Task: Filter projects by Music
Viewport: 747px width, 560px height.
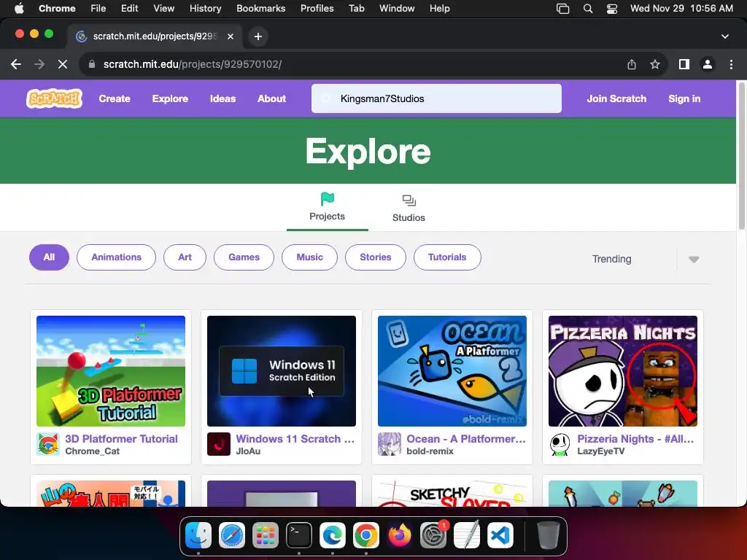Action: 309,257
